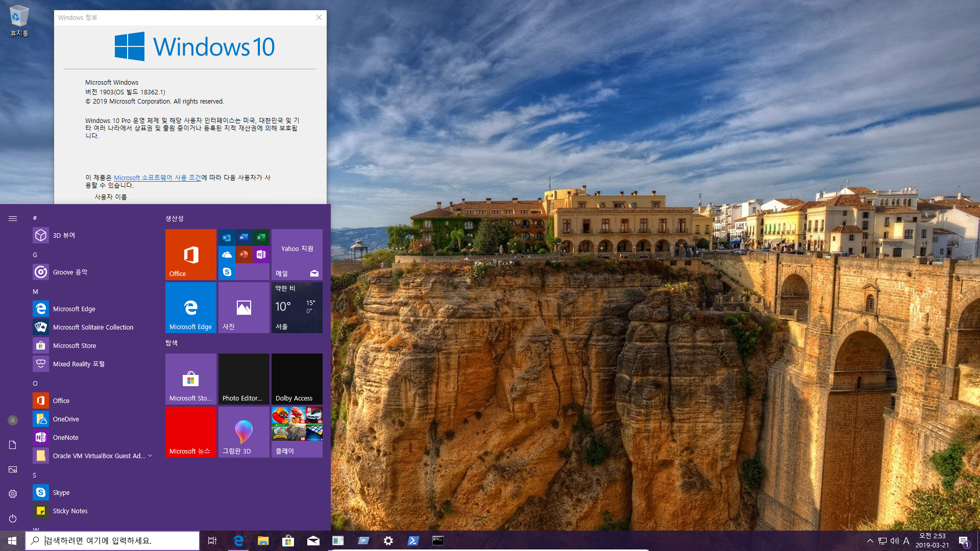Image resolution: width=980 pixels, height=551 pixels.
Task: Open Documents from Start sidebar
Action: coord(13,445)
